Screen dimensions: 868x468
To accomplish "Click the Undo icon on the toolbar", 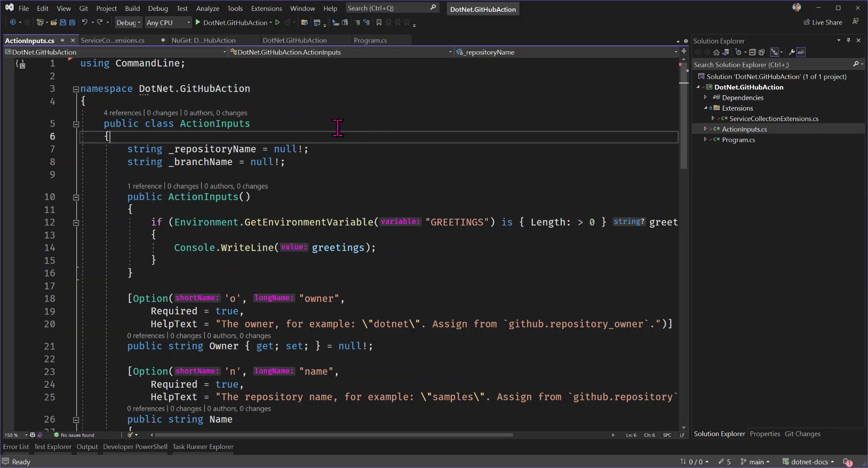I will pyautogui.click(x=84, y=22).
